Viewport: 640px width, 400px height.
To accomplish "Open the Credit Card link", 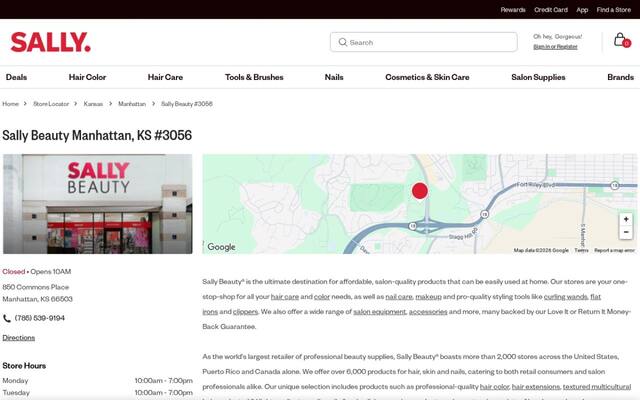I will pyautogui.click(x=551, y=10).
